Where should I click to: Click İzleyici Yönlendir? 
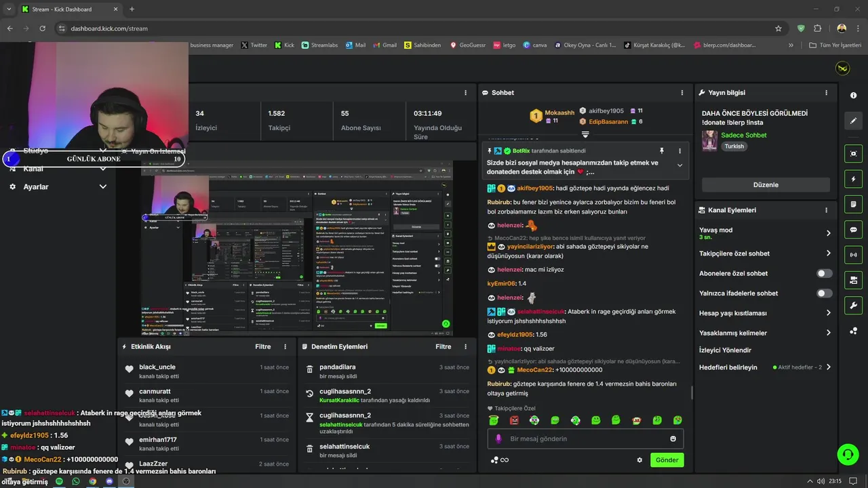tap(725, 350)
